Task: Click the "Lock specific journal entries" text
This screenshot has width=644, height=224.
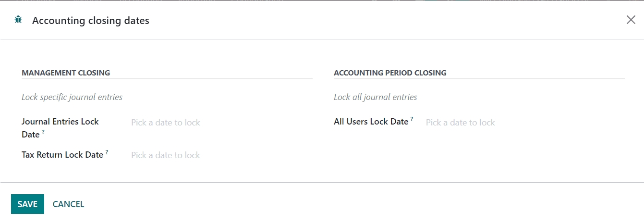Action: (x=72, y=97)
